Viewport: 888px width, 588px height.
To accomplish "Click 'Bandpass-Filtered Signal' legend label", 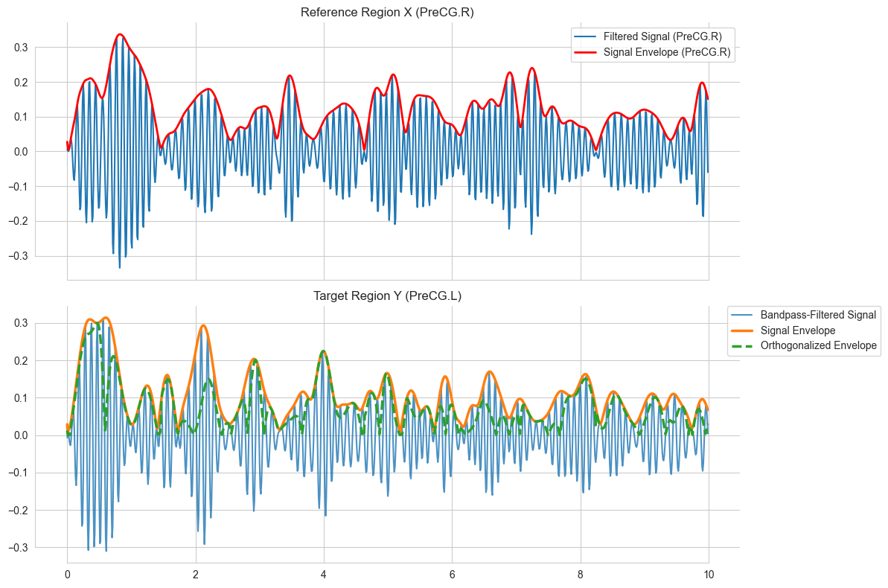I will (818, 315).
